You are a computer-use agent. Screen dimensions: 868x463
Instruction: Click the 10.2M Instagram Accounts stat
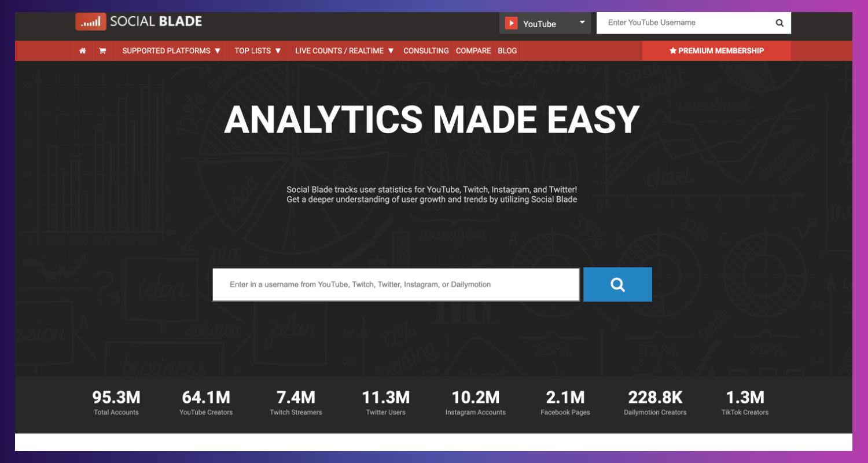(476, 403)
